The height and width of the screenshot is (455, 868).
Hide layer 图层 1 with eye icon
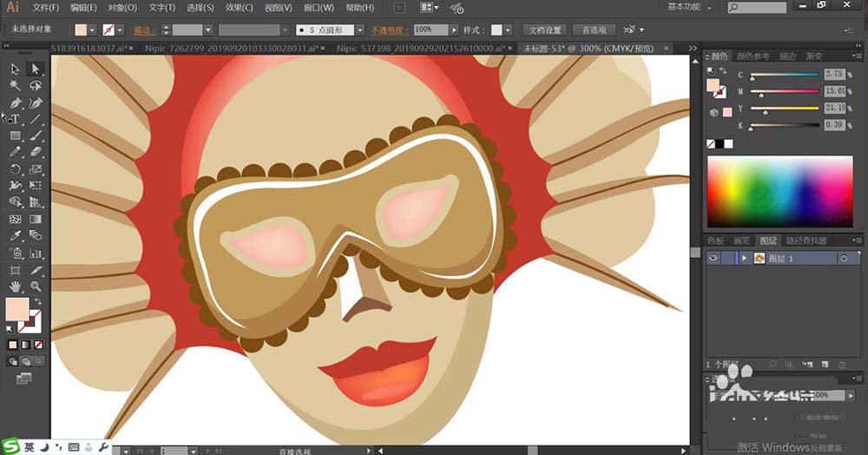713,259
